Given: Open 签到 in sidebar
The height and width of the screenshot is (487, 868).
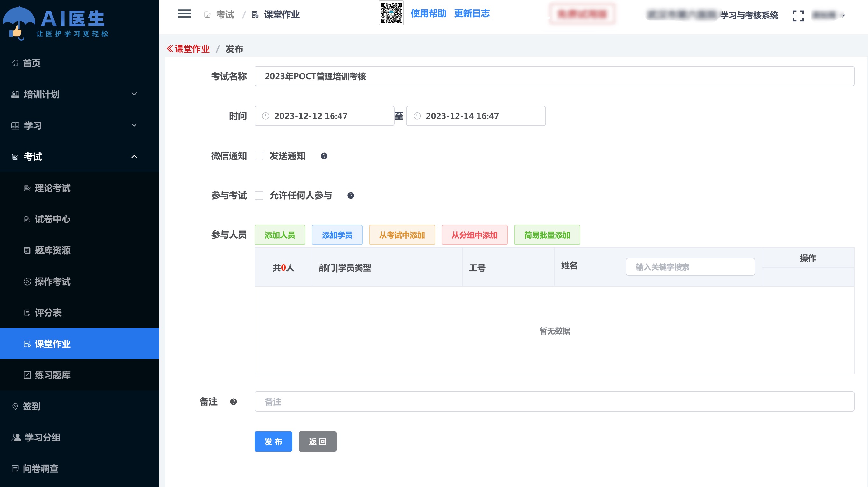Looking at the screenshot, I should (x=80, y=406).
